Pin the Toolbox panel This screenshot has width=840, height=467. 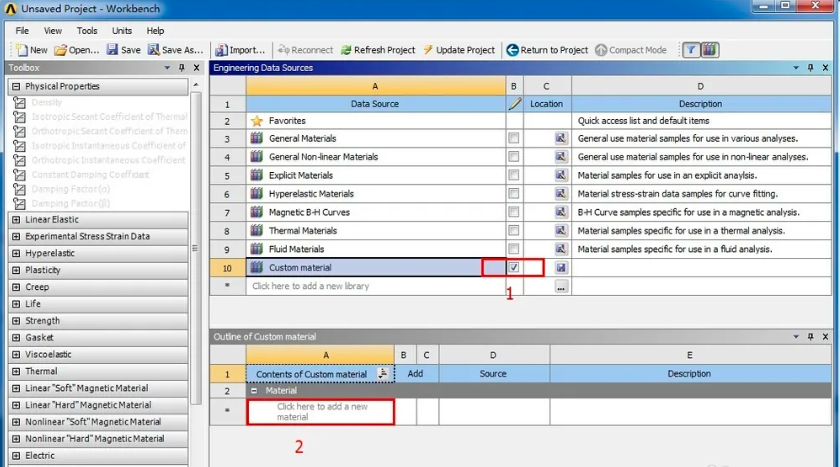click(182, 67)
